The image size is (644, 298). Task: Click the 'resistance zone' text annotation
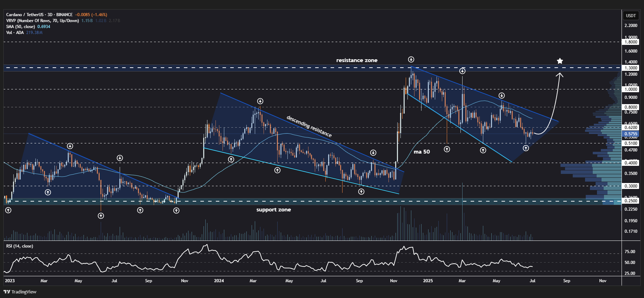(x=357, y=60)
